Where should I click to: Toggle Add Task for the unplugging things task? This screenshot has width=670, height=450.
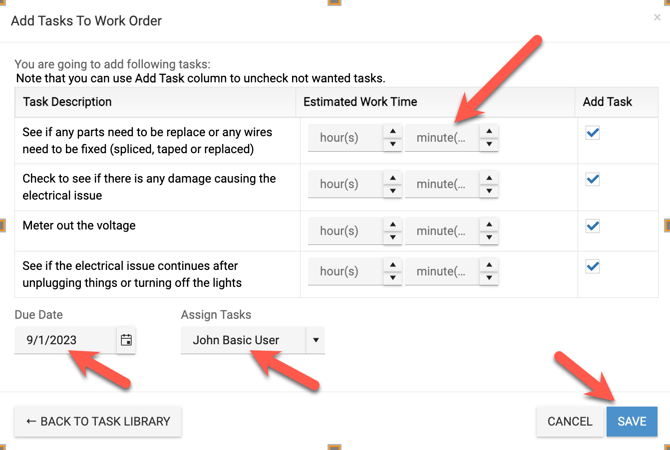pos(593,267)
